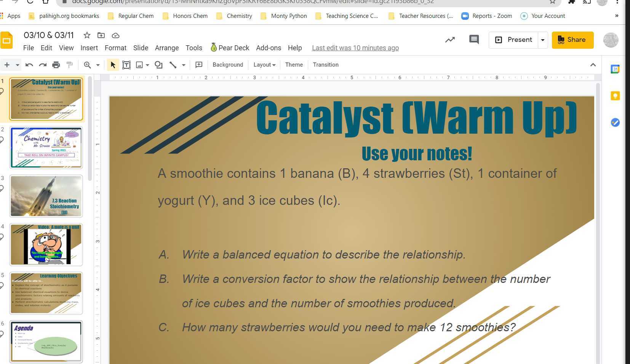Click the Paint format tool
630x364 pixels.
(69, 65)
